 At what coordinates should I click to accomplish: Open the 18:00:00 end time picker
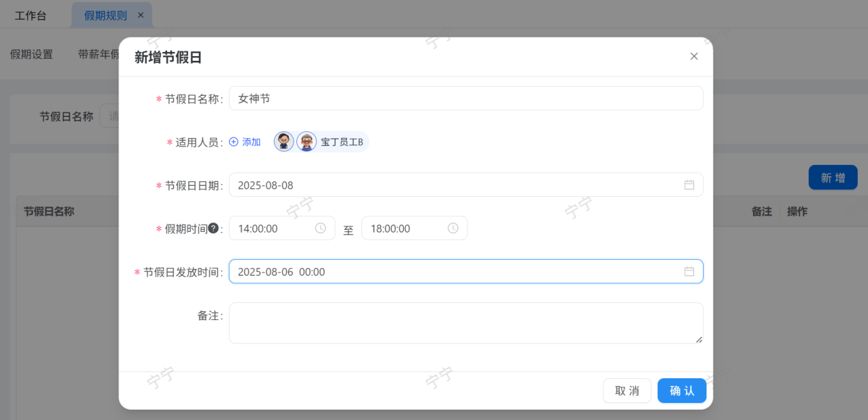(407, 228)
